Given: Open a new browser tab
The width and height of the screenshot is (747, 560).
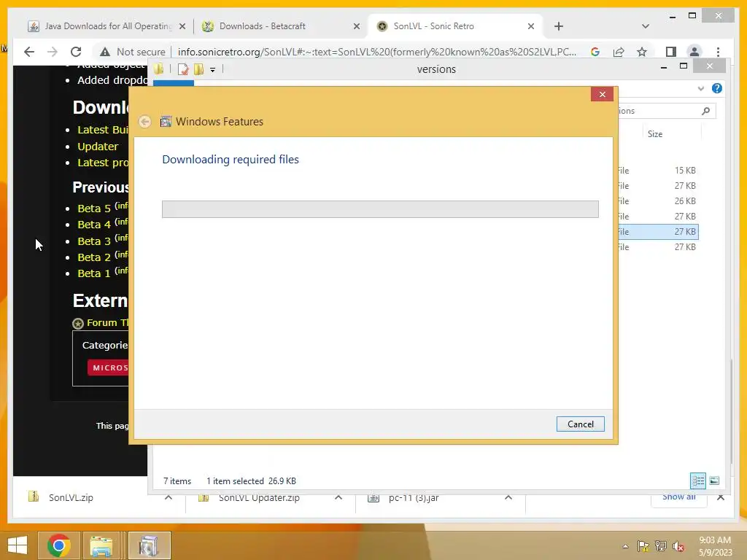Looking at the screenshot, I should (x=559, y=27).
